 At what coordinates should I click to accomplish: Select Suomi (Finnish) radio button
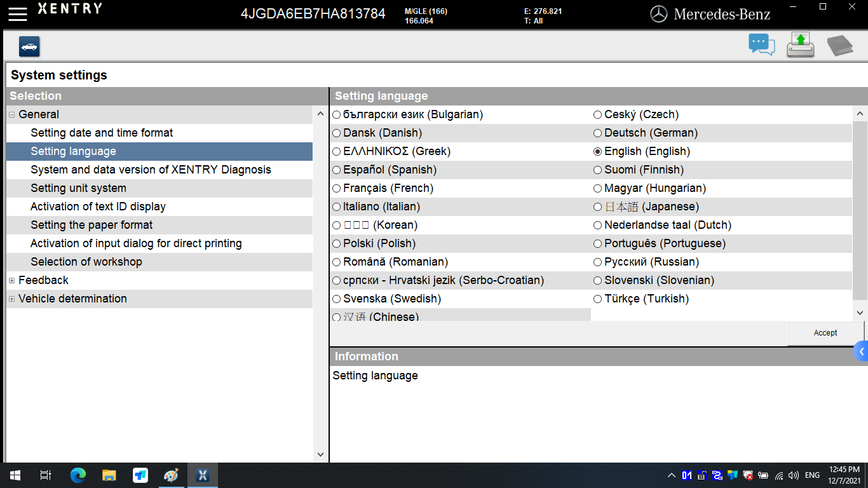(598, 170)
